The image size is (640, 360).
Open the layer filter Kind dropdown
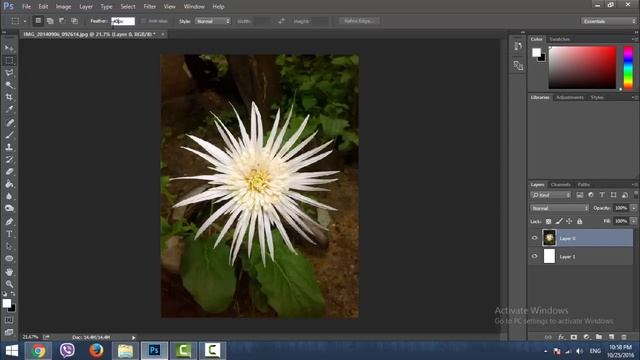coord(551,195)
